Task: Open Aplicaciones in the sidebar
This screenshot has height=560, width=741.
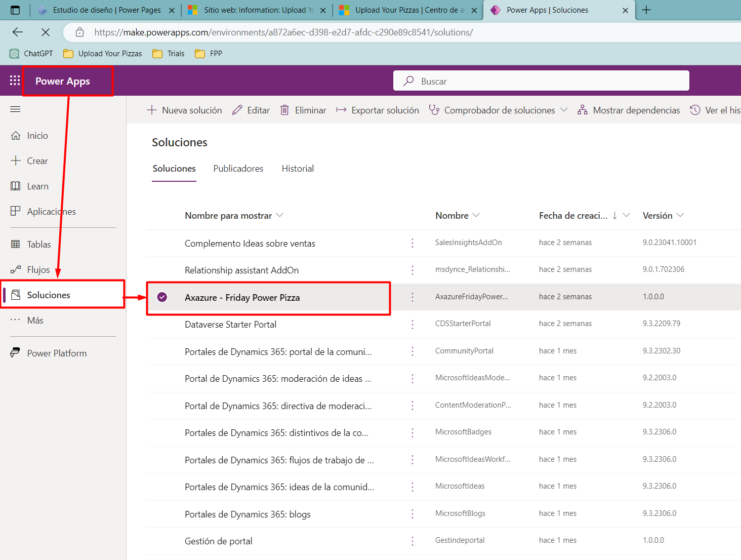Action: tap(51, 212)
